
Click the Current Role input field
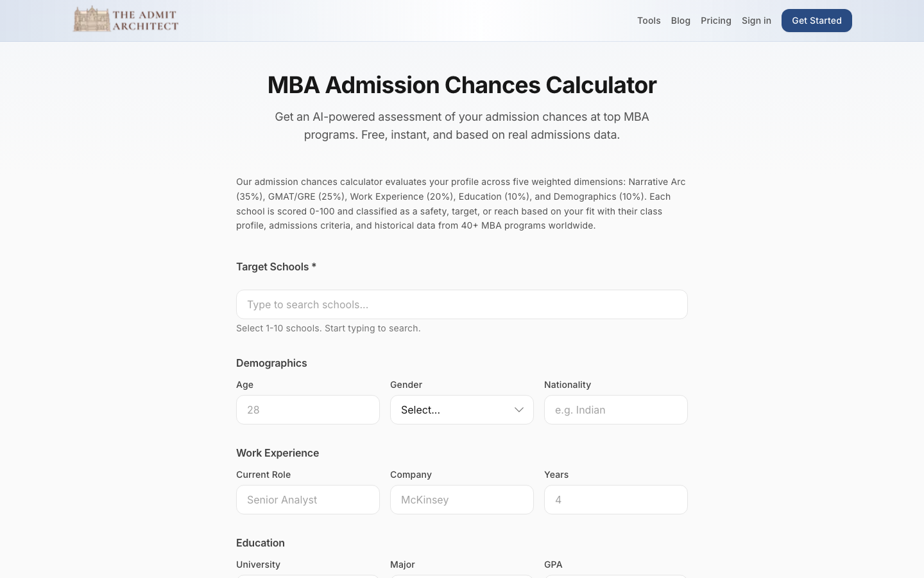(x=308, y=500)
